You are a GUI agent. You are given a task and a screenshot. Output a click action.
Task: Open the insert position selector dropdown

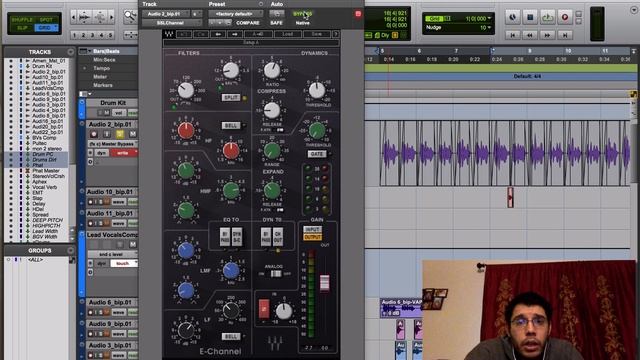[x=197, y=14]
